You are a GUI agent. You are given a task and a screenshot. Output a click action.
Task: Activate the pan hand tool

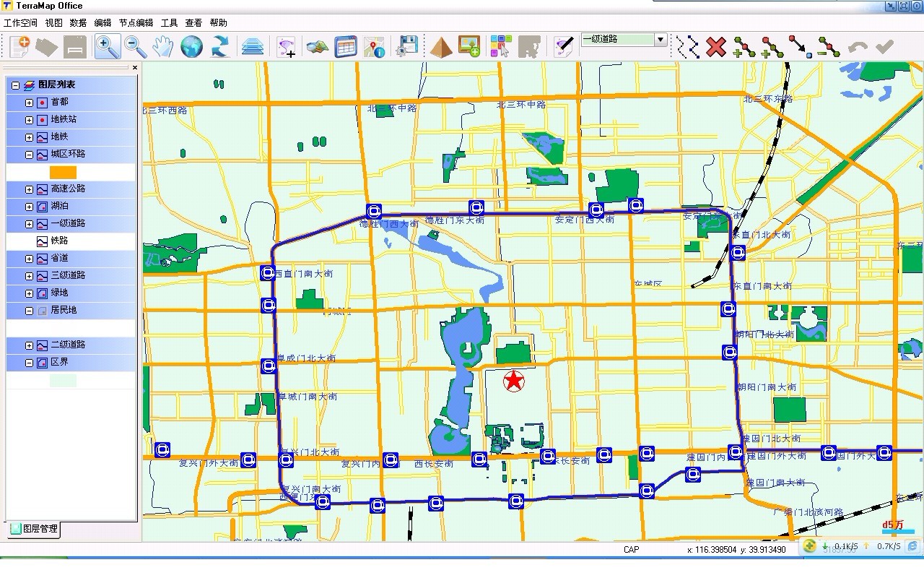163,47
